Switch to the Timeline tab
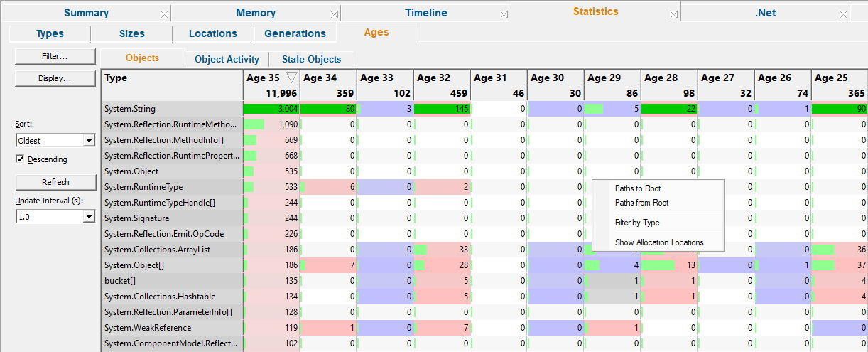 pyautogui.click(x=425, y=13)
